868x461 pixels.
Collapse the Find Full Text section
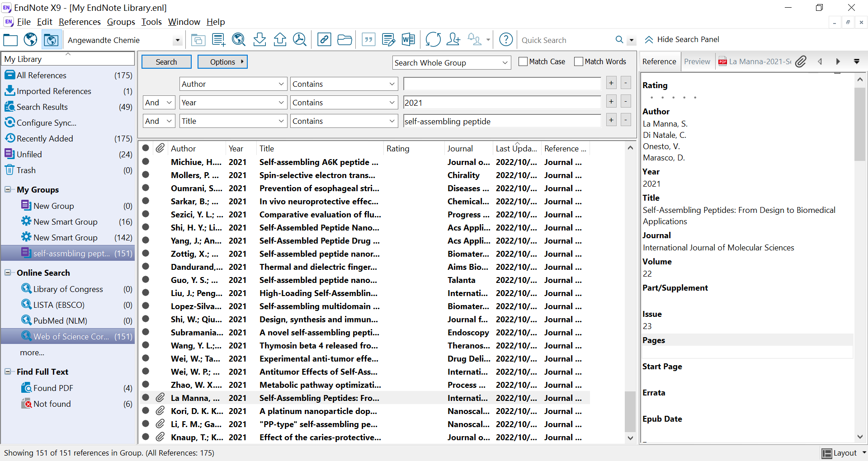(x=8, y=372)
